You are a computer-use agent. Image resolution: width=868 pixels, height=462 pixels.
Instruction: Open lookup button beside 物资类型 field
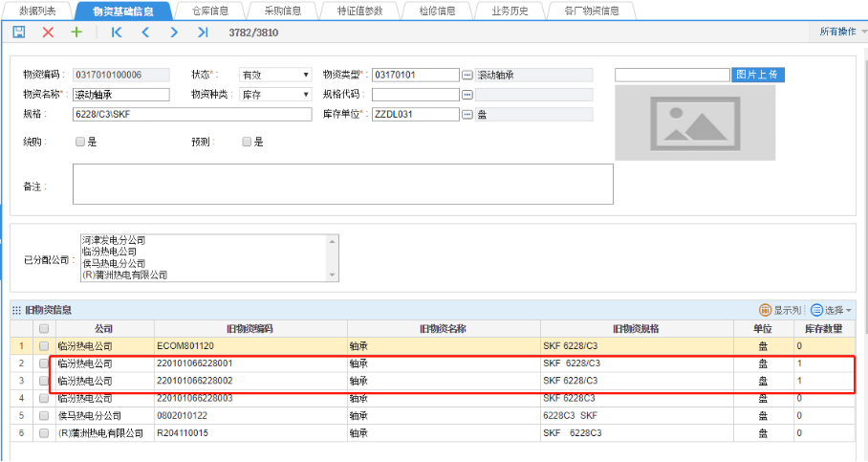coord(467,75)
